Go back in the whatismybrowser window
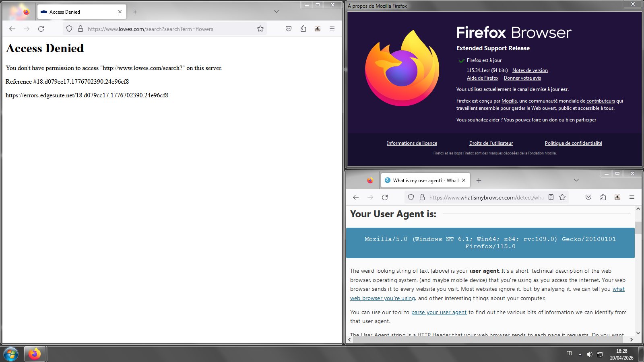This screenshot has width=644, height=362. pyautogui.click(x=356, y=197)
